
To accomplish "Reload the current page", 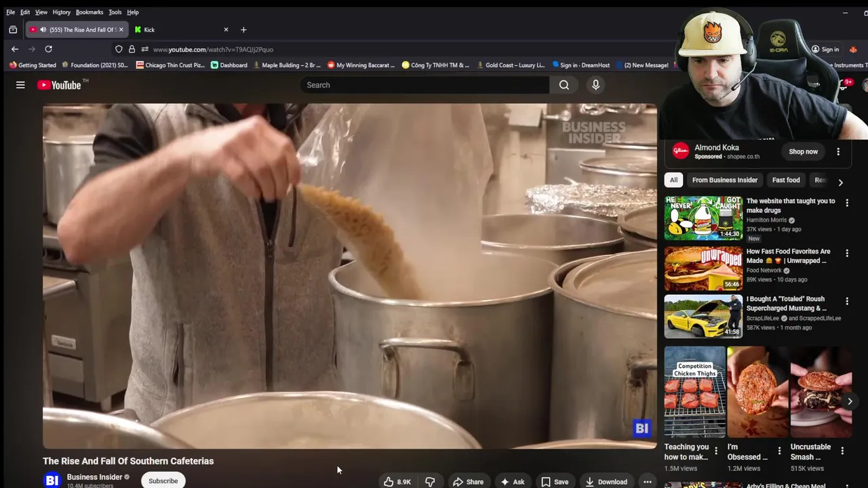I will pos(48,49).
